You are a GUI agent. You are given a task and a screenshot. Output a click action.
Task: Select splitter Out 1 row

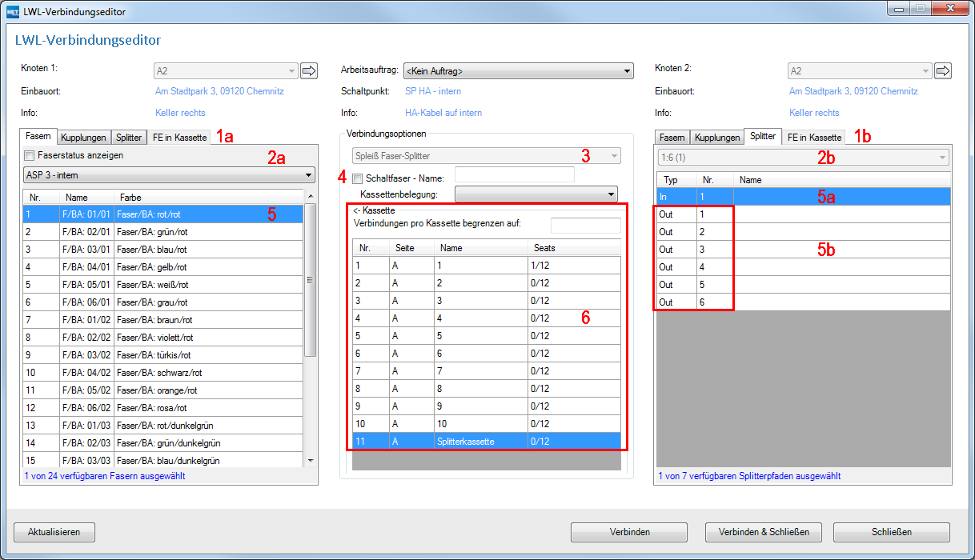(x=804, y=214)
